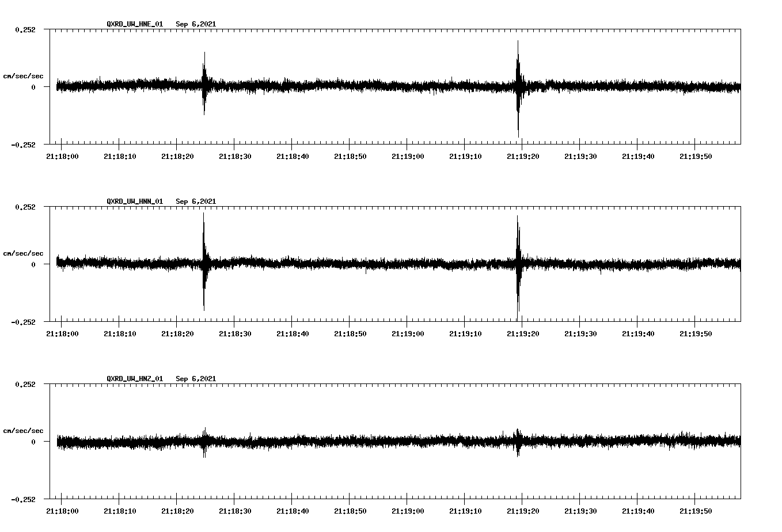Click the zero label on HNN y-axis
The image size is (782, 532).
(x=33, y=264)
